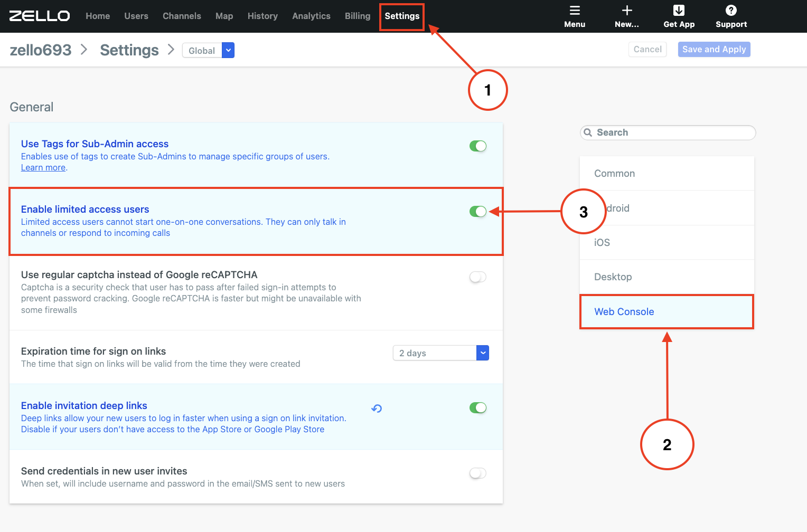Viewport: 807px width, 532px height.
Task: Open the Learn more link
Action: (43, 167)
